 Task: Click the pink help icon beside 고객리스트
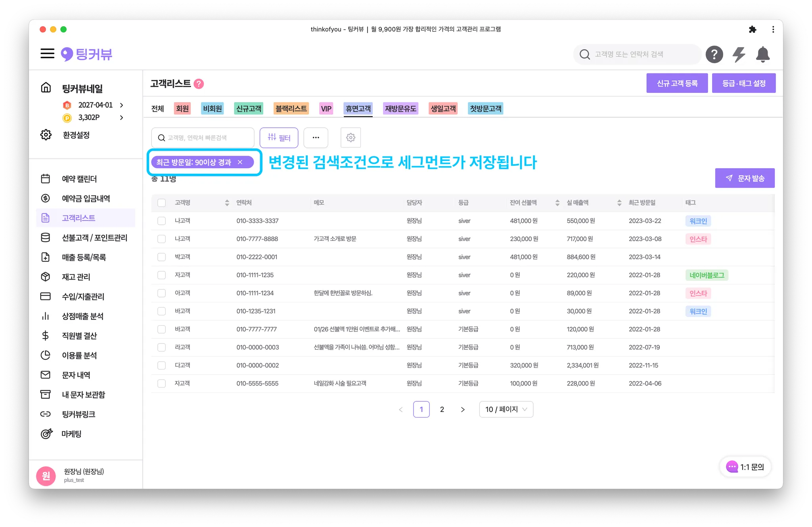[199, 84]
